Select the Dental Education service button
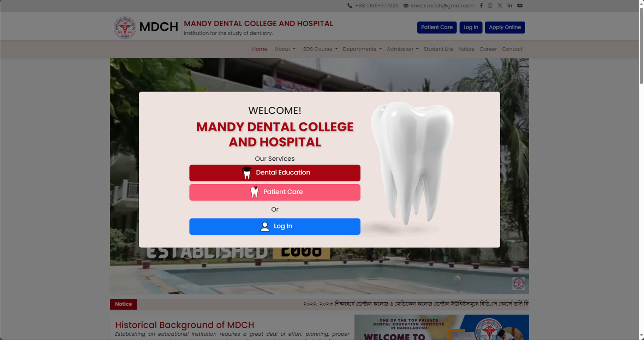Viewport: 644px width, 340px height. 275,173
